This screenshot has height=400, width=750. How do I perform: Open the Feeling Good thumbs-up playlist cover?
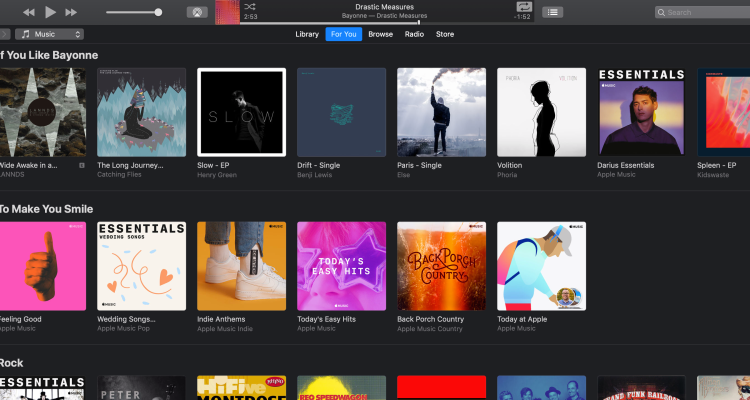pyautogui.click(x=43, y=266)
